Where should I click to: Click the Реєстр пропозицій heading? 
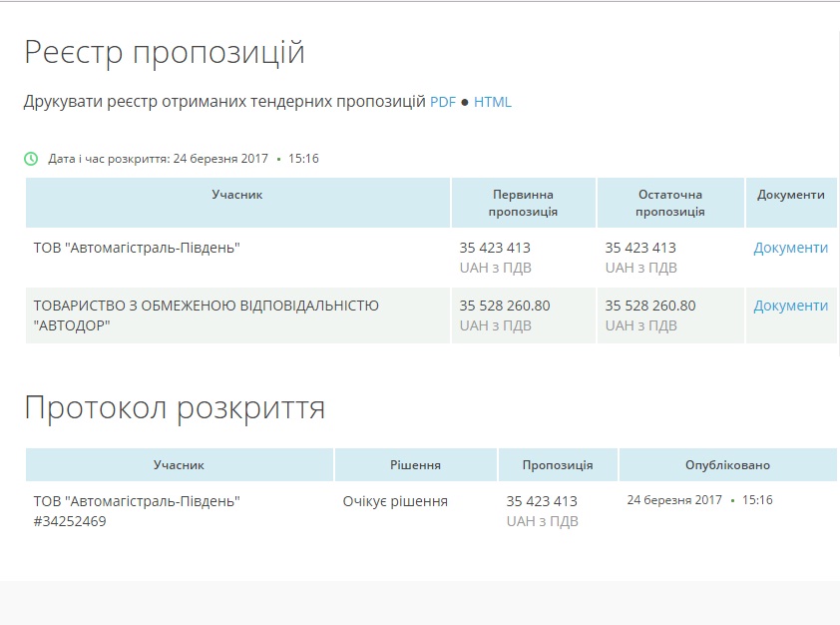[165, 53]
